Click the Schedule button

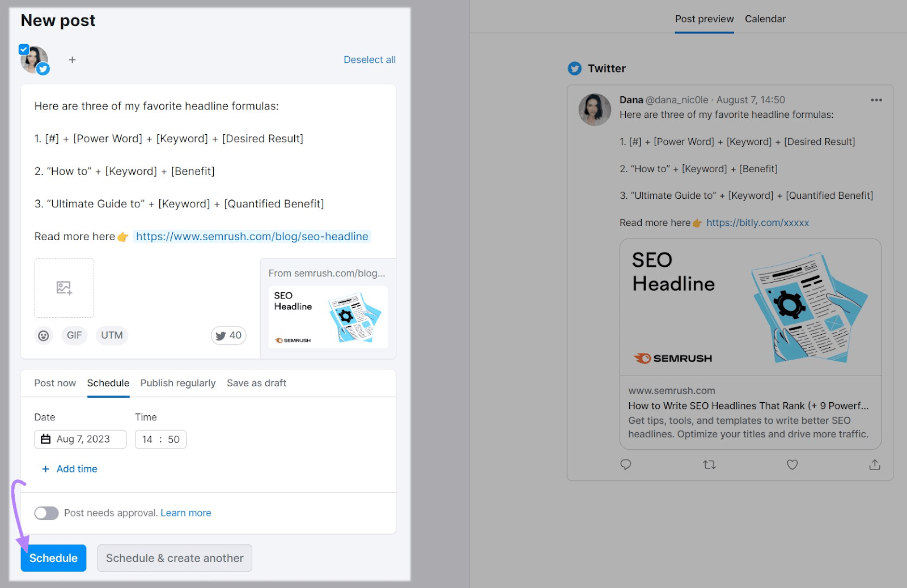tap(53, 558)
